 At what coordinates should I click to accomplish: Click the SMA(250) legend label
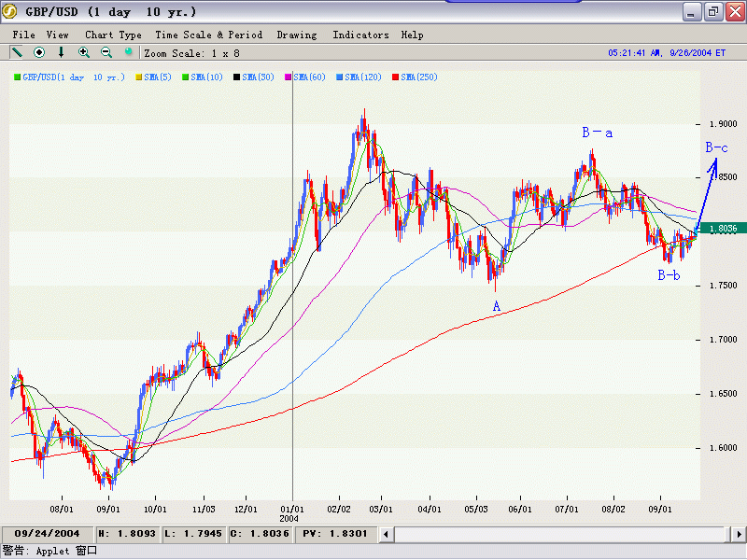419,77
